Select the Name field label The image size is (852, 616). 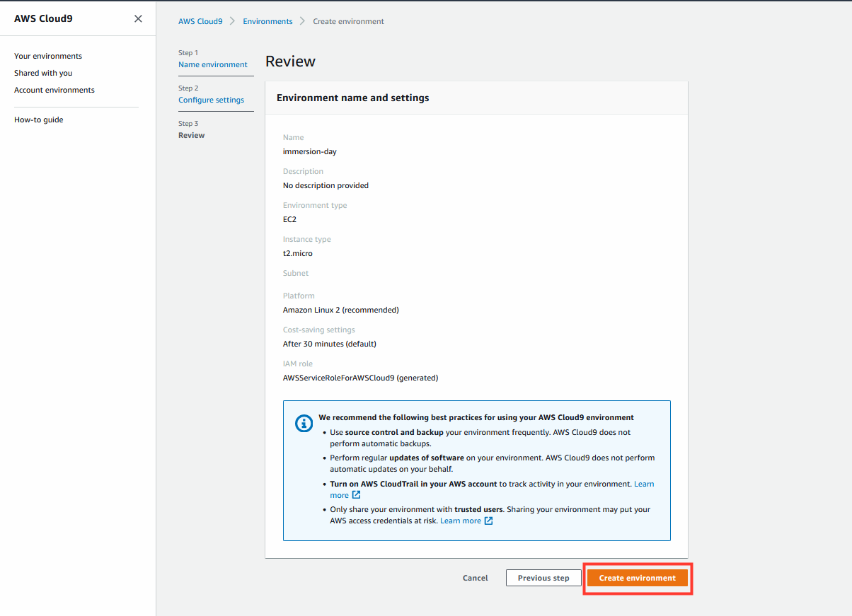point(294,137)
